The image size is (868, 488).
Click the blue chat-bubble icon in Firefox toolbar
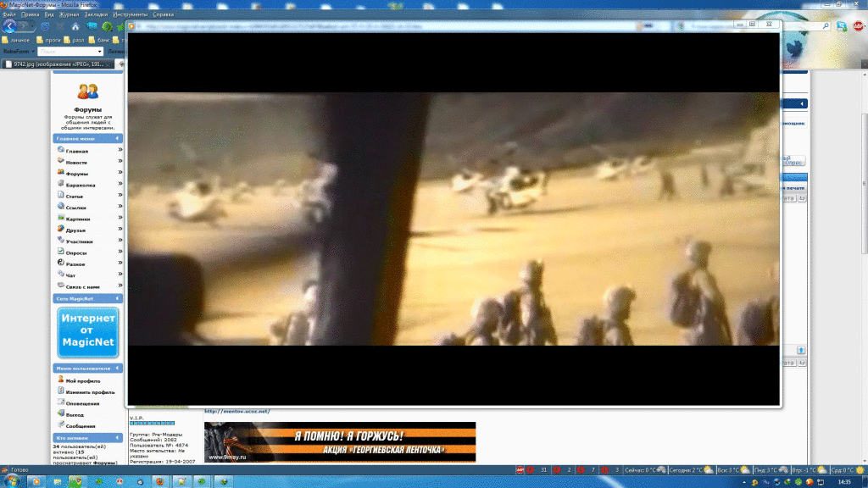(92, 26)
